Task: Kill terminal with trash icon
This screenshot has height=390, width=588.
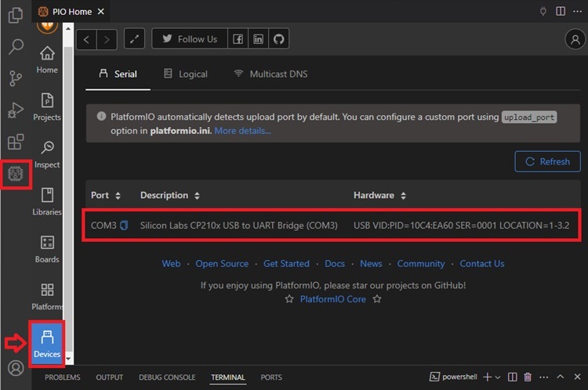Action: pyautogui.click(x=528, y=377)
